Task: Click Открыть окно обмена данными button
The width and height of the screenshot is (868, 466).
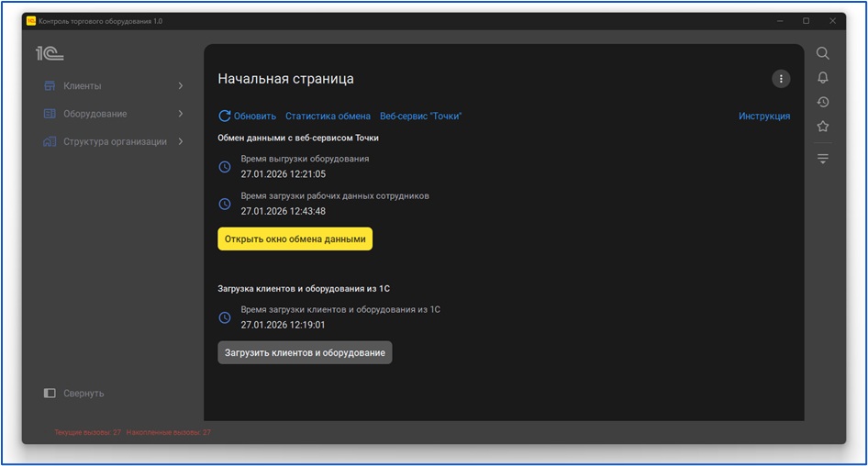Action: 295,239
